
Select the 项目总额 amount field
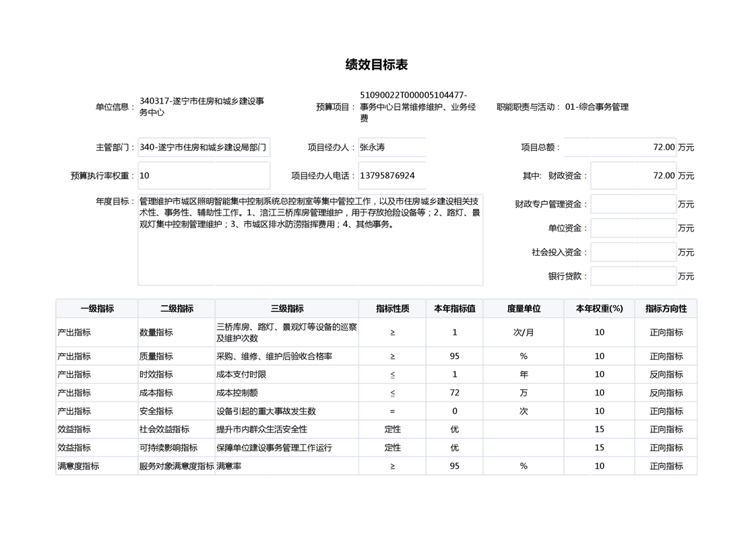tap(620, 147)
